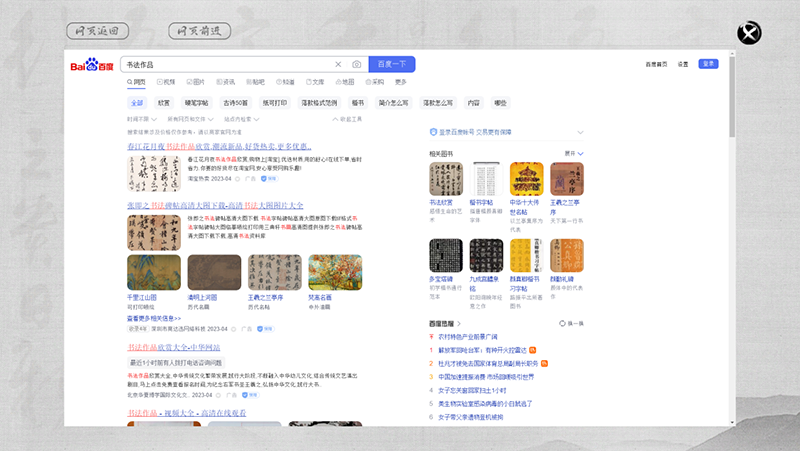Switch to the 视频 search tab

point(167,82)
